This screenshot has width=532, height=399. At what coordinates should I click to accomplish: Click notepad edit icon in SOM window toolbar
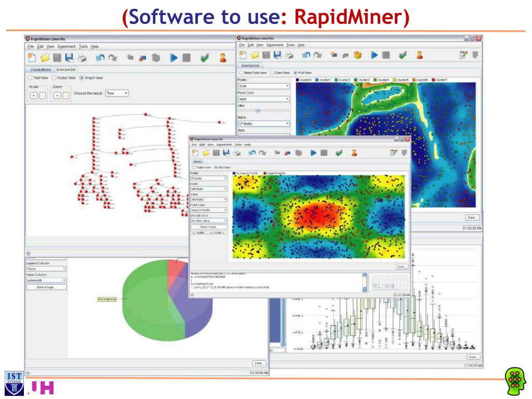[463, 55]
